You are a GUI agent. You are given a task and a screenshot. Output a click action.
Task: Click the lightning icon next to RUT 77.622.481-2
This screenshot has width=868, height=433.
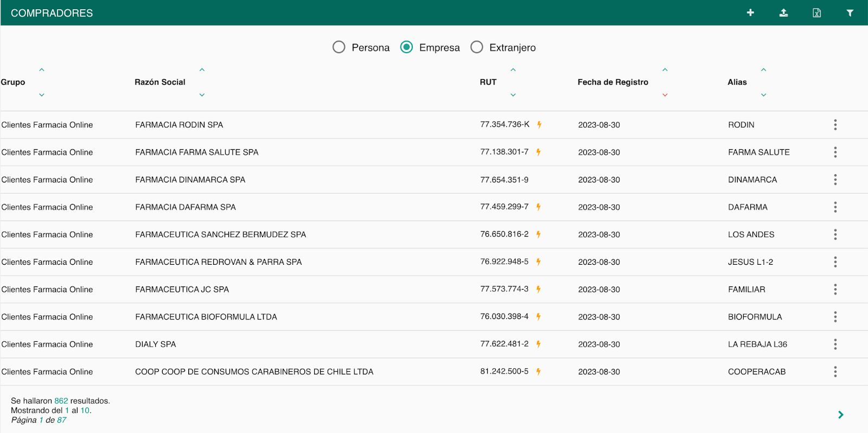click(x=539, y=344)
